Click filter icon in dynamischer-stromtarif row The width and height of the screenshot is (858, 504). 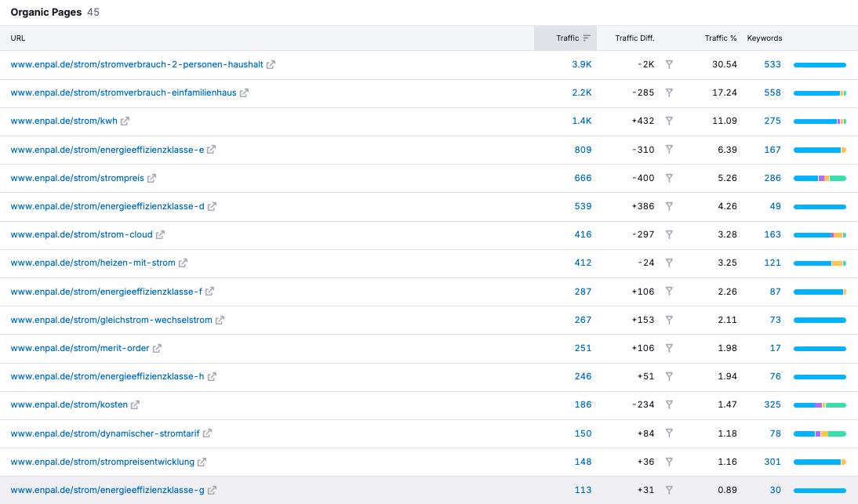[x=669, y=433]
